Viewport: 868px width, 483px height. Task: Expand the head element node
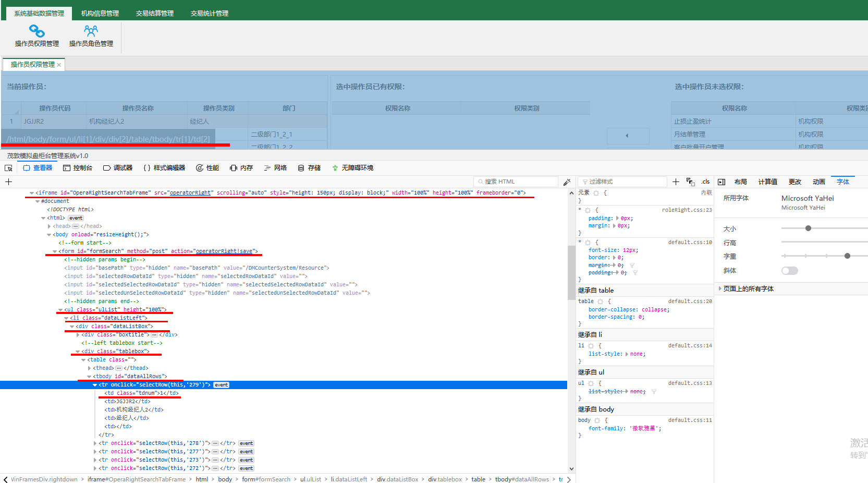coord(49,226)
